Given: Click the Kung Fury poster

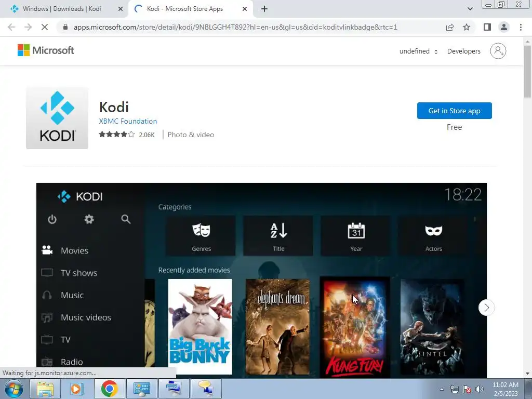Looking at the screenshot, I should [x=355, y=327].
